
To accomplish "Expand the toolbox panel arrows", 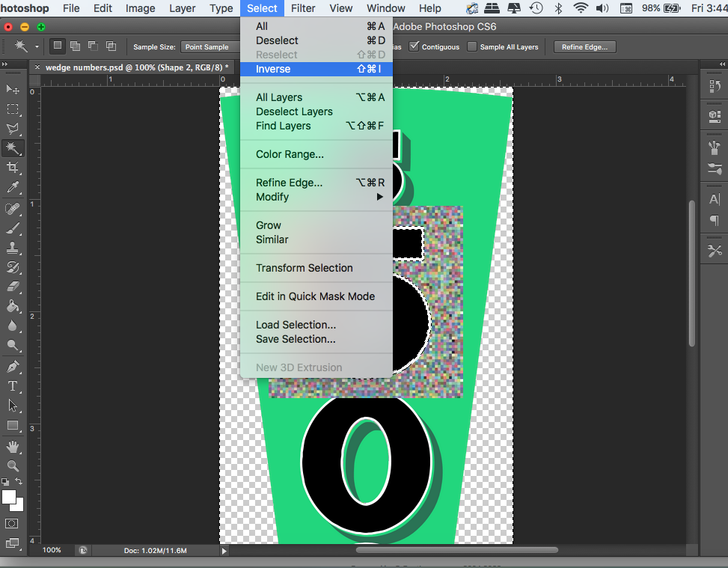I will pos(4,64).
